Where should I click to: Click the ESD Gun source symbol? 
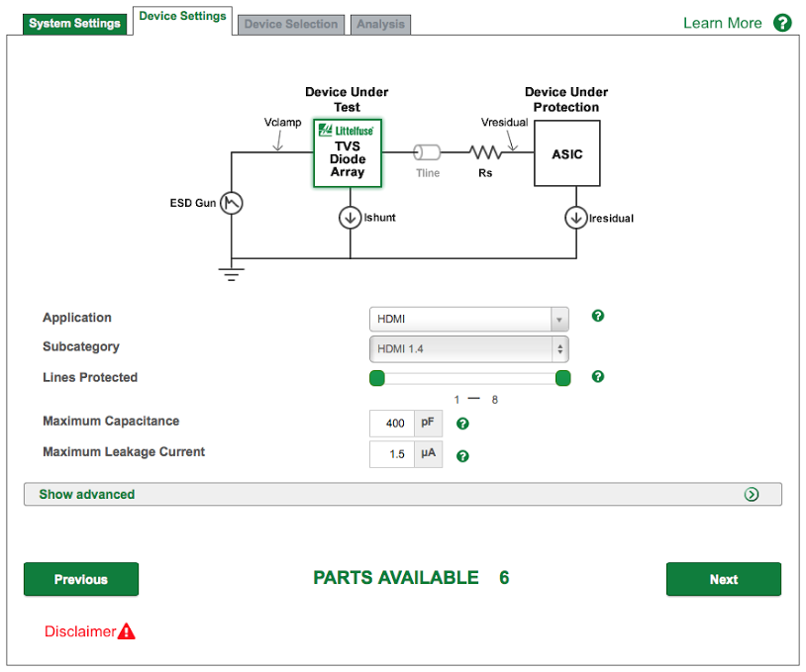[x=231, y=203]
